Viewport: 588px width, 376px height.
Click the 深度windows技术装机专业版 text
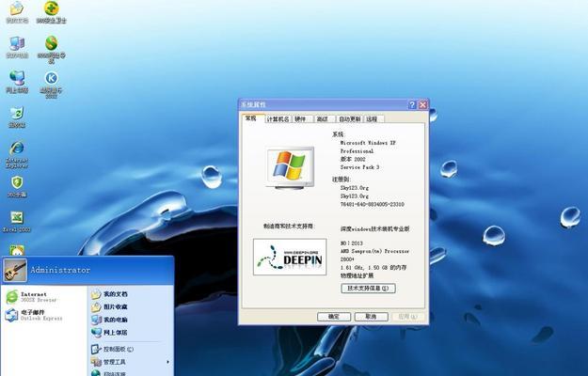(374, 228)
